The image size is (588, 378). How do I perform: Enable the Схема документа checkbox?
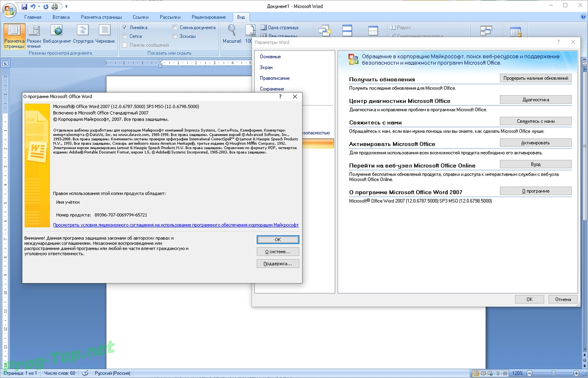click(175, 27)
